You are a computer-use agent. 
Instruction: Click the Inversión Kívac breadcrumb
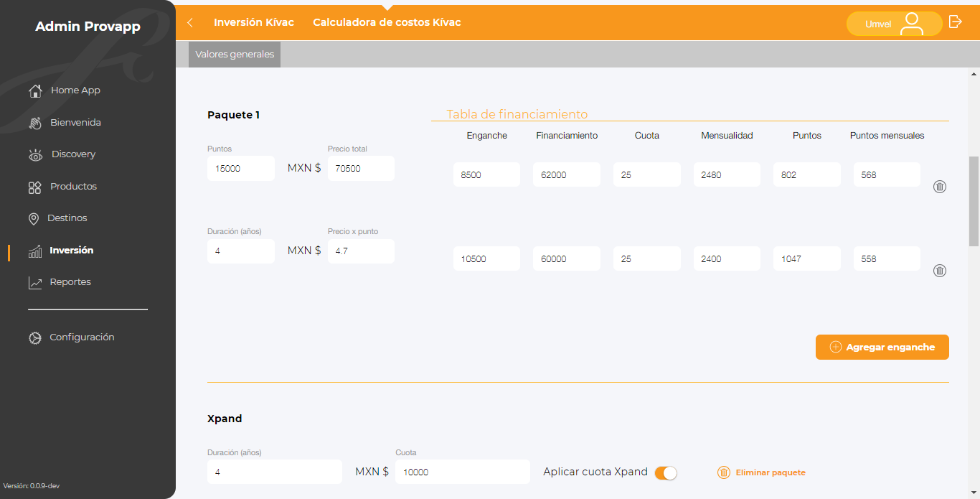point(254,22)
